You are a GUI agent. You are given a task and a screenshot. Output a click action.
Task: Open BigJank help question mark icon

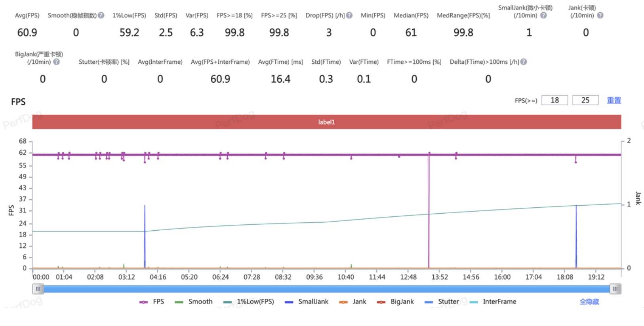click(57, 62)
